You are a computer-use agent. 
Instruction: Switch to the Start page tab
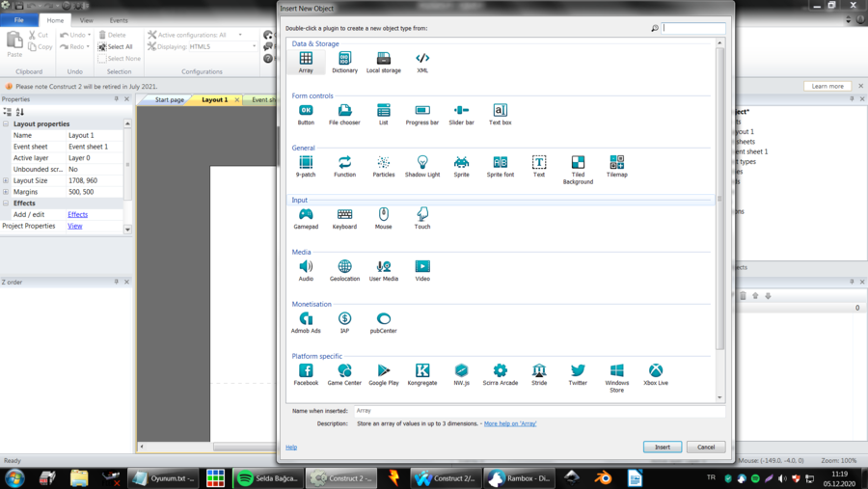tap(169, 99)
